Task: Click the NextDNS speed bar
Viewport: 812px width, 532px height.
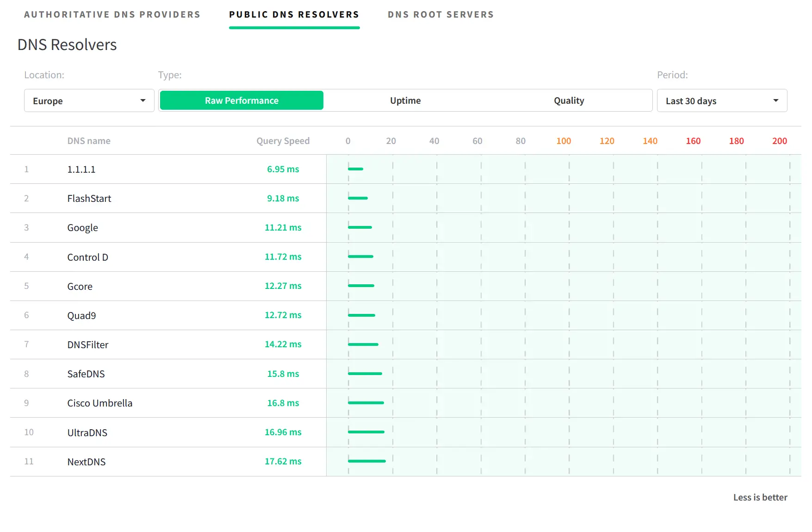Action: pos(367,461)
